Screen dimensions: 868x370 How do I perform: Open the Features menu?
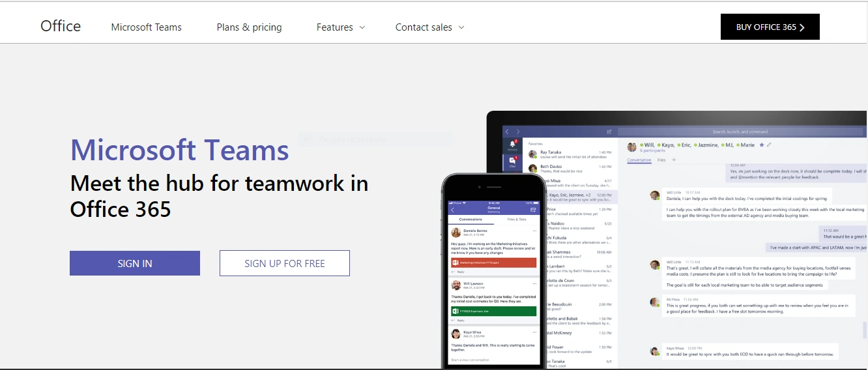click(341, 27)
